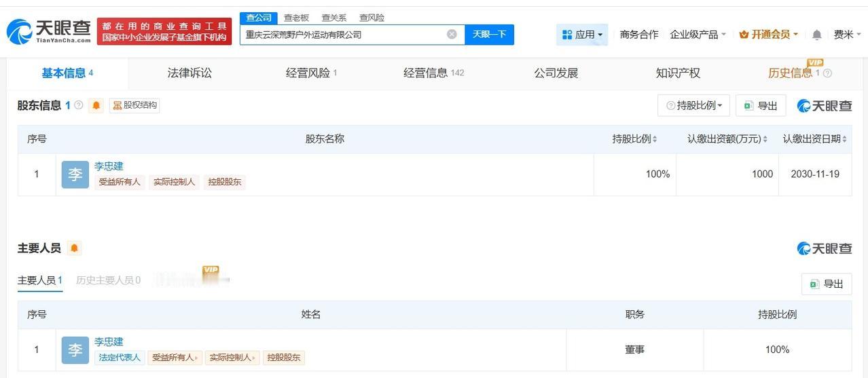
Task: Click 李 avatar in 主要人员 table
Action: [75, 350]
